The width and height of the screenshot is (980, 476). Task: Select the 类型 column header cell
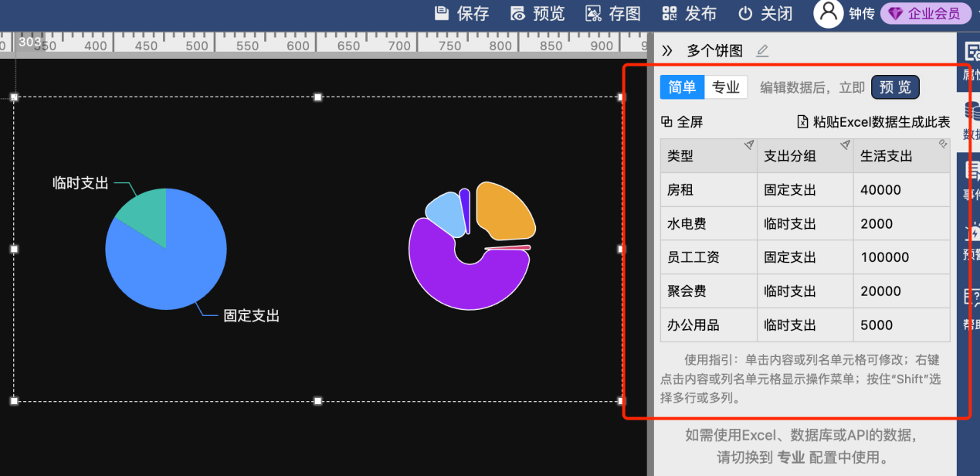click(x=708, y=156)
